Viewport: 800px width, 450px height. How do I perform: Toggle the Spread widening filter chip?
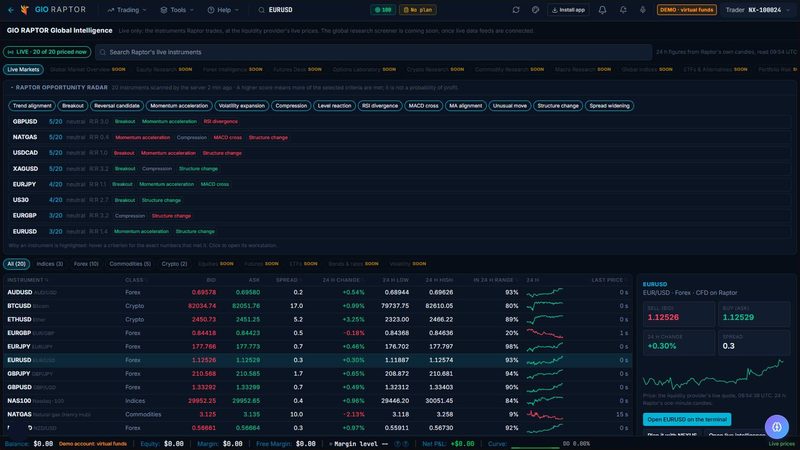610,106
